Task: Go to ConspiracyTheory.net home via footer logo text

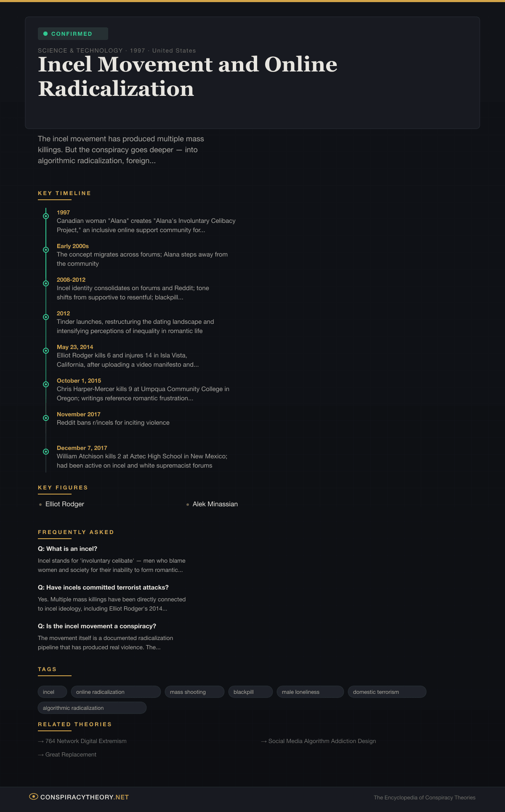Action: click(x=85, y=797)
